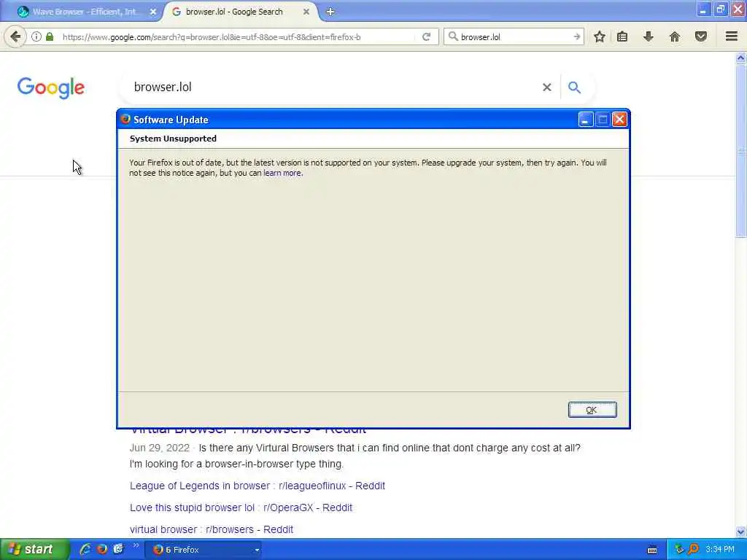747x560 pixels.
Task: Click the green padlock security icon
Action: [x=50, y=36]
